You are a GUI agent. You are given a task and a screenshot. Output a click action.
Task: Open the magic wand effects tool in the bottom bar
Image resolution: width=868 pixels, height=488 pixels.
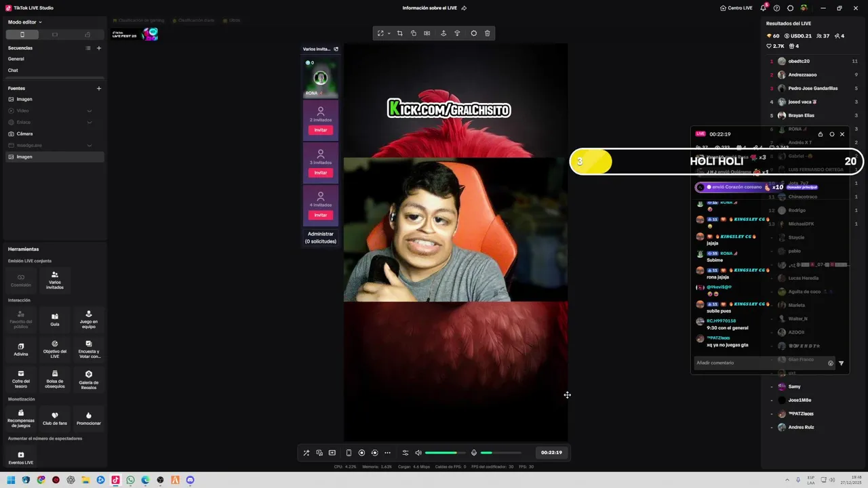(x=306, y=453)
